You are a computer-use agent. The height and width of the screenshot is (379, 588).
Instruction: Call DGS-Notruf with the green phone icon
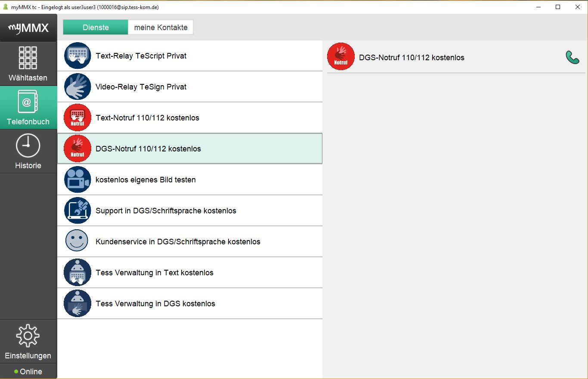tap(573, 57)
